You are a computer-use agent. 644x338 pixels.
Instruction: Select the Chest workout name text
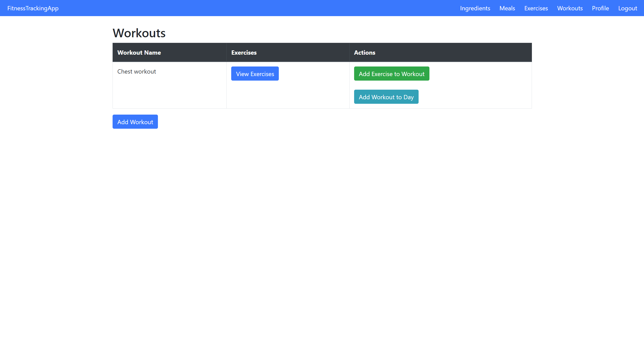tap(137, 72)
